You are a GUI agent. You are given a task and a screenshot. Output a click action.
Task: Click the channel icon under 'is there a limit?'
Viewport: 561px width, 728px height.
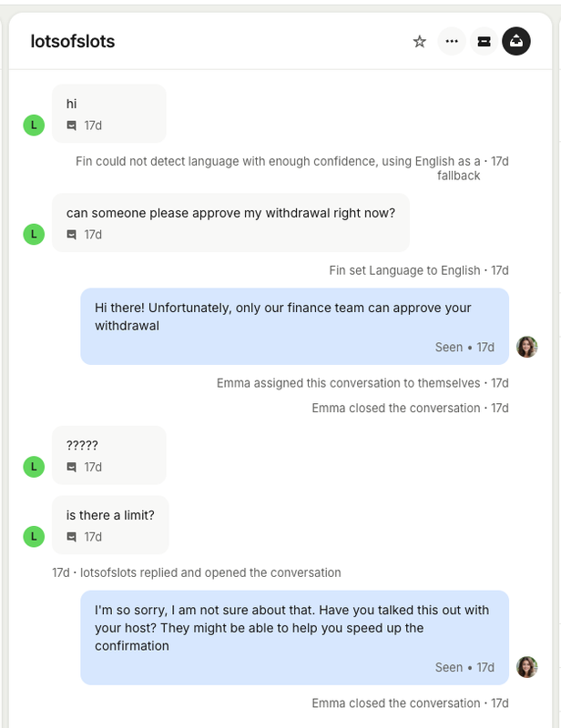click(x=72, y=537)
